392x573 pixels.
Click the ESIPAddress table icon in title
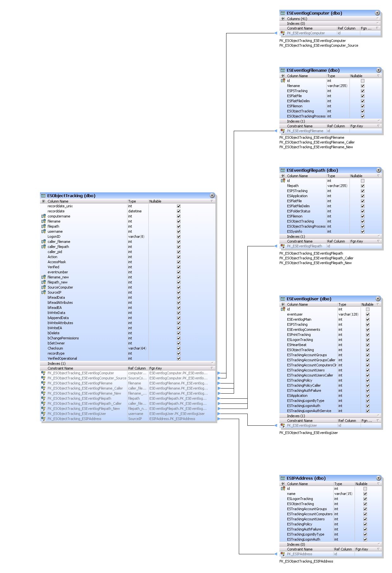tap(283, 478)
